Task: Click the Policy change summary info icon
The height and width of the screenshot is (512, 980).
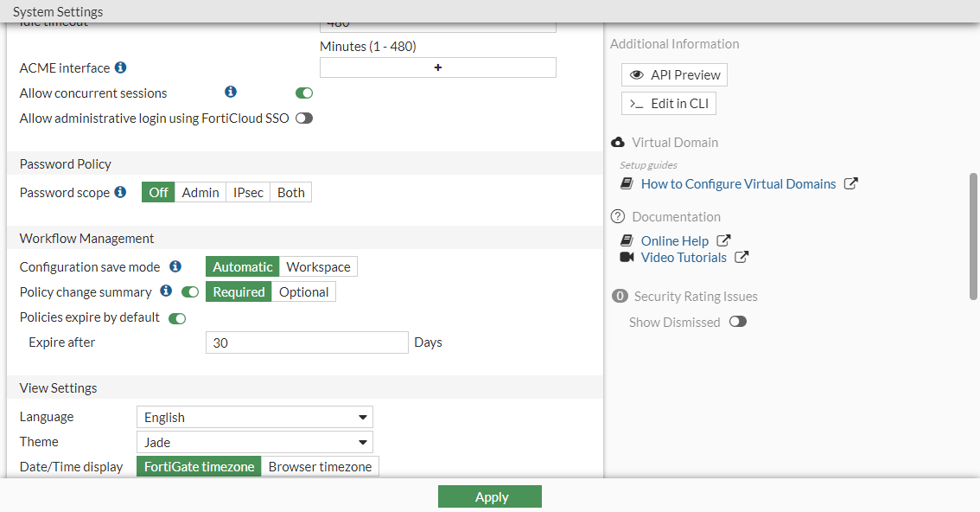Action: pos(166,291)
